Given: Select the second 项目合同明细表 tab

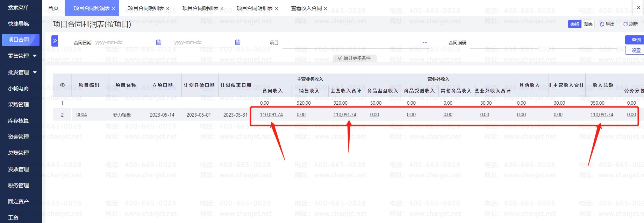Looking at the screenshot, I should [200, 8].
